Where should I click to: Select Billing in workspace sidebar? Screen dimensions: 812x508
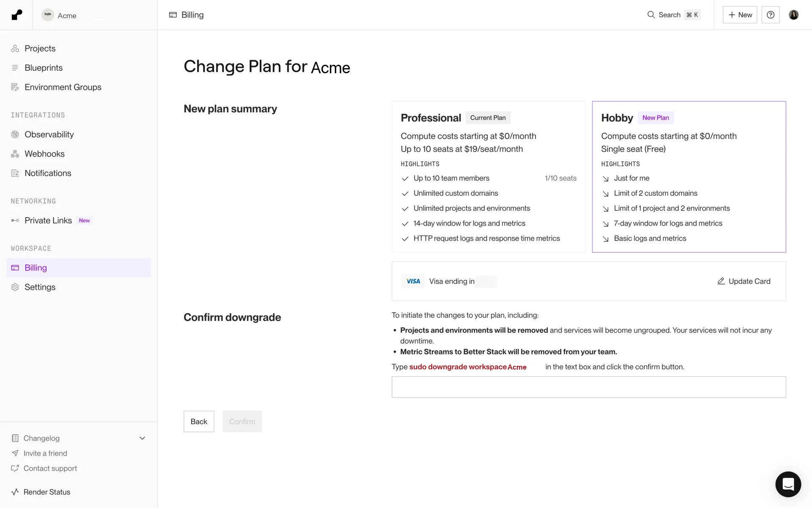[79, 268]
